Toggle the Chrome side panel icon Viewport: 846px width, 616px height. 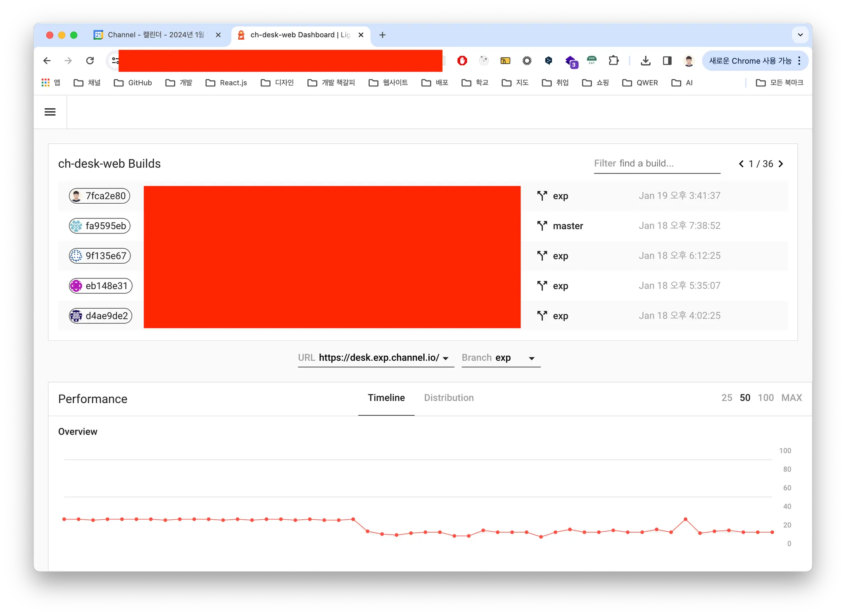(x=667, y=61)
